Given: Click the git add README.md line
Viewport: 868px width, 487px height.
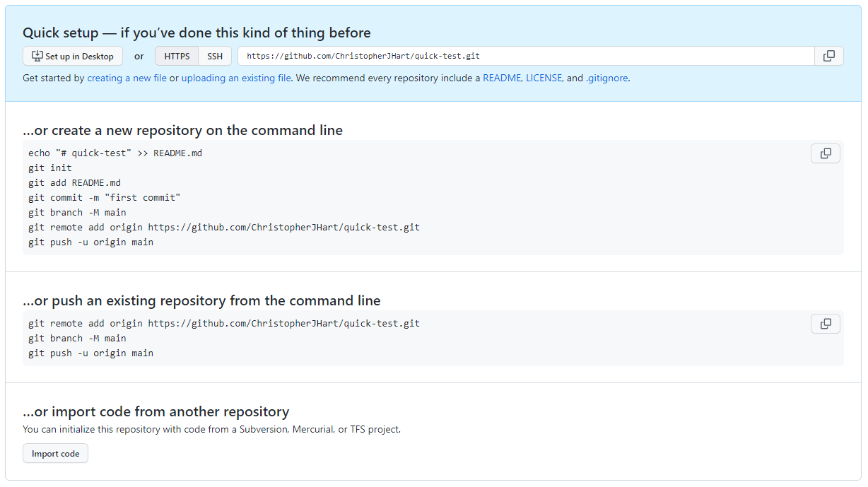Looking at the screenshot, I should tap(75, 183).
